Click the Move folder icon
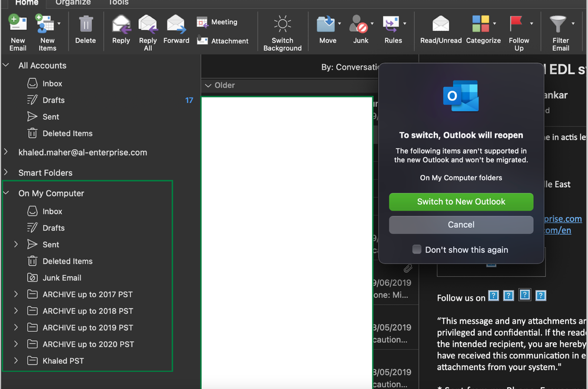 325,24
